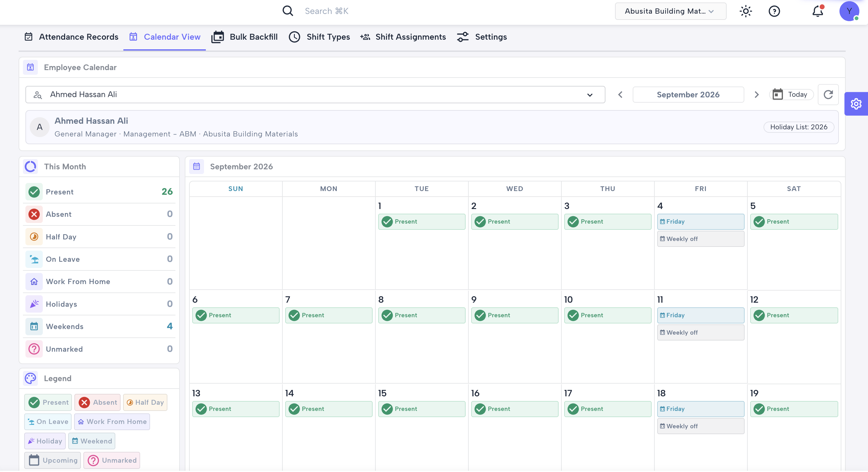This screenshot has width=868, height=472.
Task: Click the search magnifier icon
Action: point(288,11)
